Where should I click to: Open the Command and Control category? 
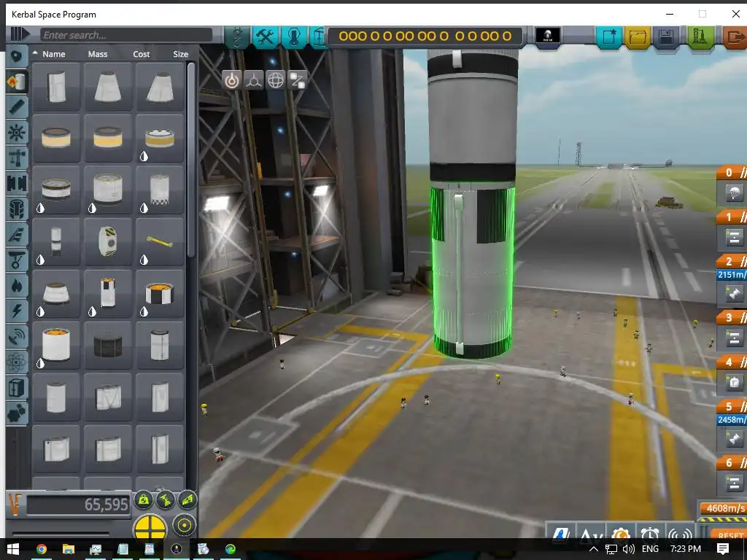[x=17, y=133]
